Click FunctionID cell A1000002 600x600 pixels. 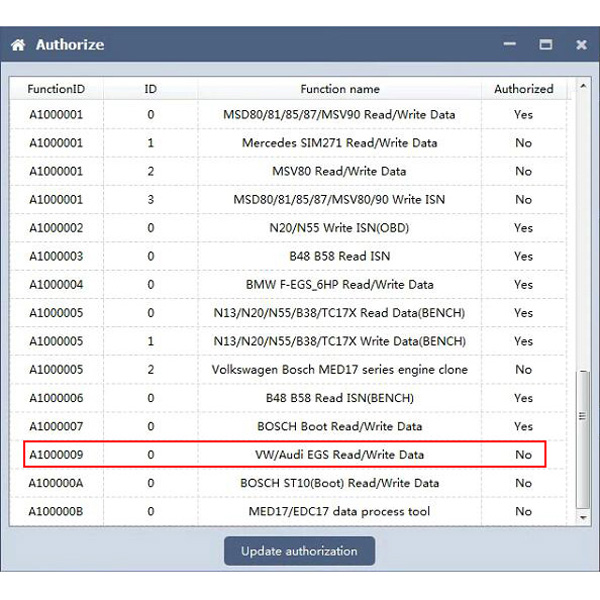[x=56, y=228]
